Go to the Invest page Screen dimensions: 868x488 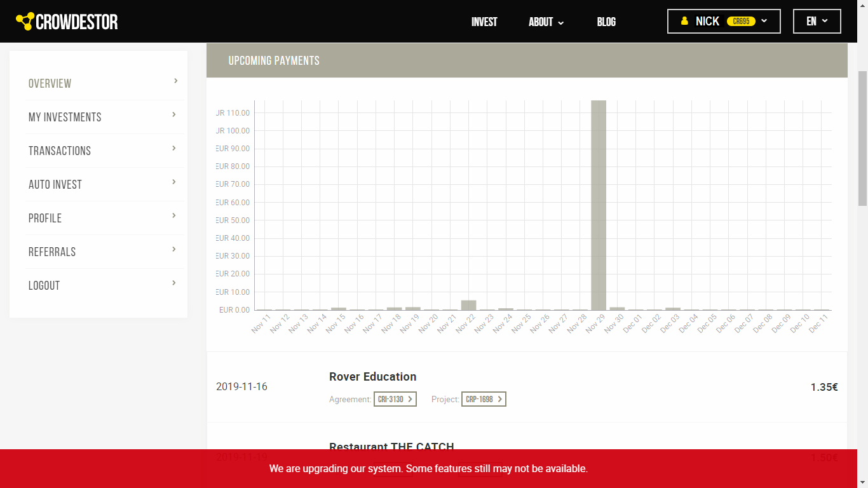(x=484, y=22)
